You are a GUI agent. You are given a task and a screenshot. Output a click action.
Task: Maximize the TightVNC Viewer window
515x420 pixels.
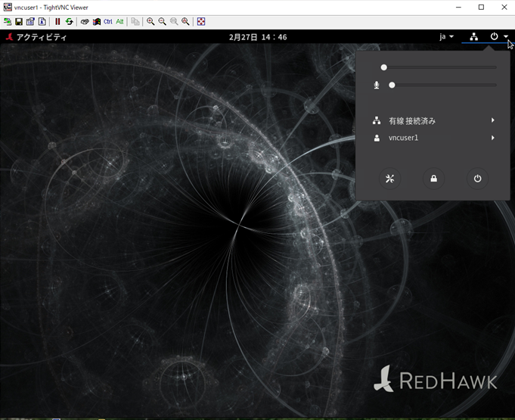pos(481,8)
